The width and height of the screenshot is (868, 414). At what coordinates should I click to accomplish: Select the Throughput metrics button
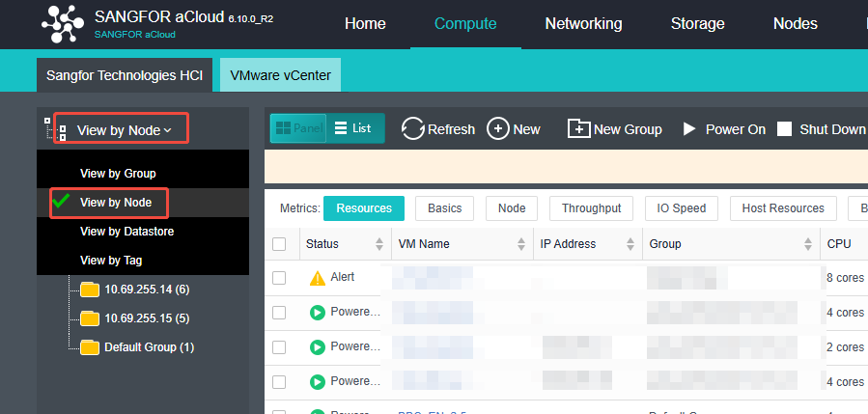(591, 208)
